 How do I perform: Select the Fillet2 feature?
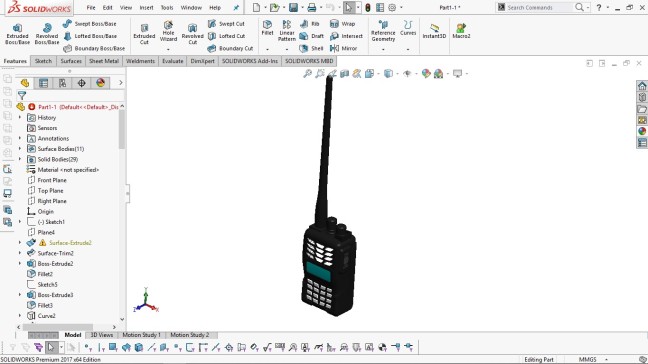click(40, 274)
